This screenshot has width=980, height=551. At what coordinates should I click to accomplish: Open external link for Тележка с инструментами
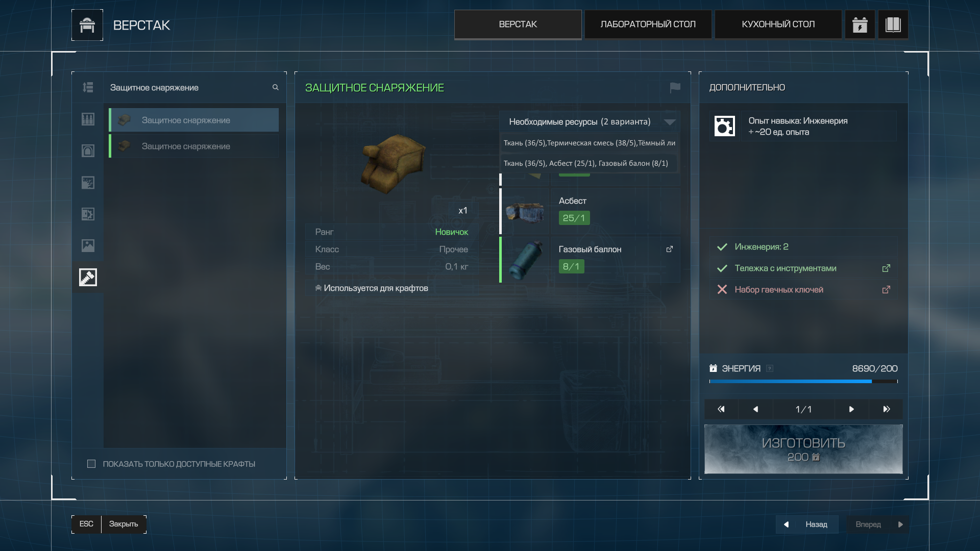[x=886, y=268]
